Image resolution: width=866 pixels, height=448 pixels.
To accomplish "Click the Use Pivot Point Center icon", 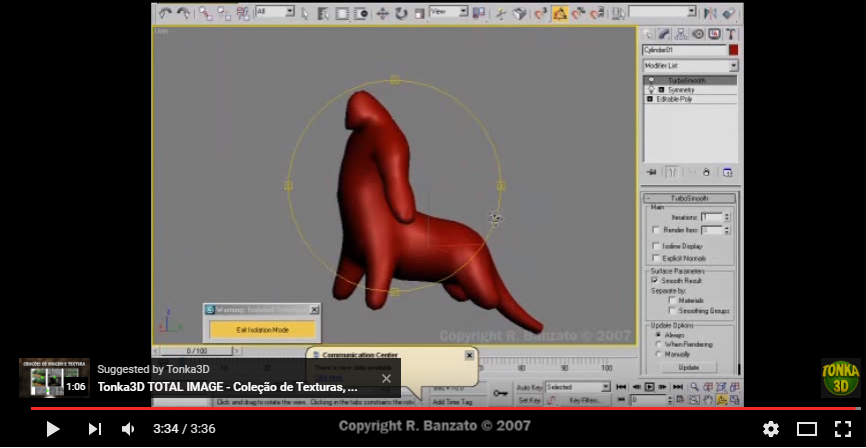I will pos(478,13).
